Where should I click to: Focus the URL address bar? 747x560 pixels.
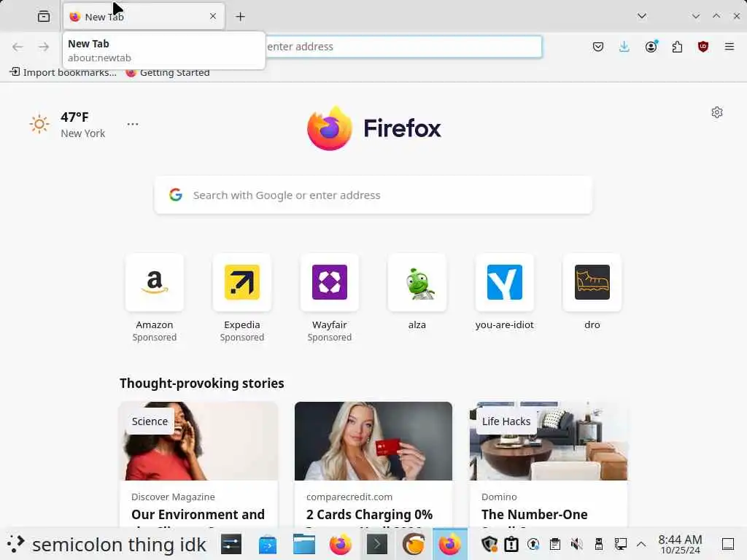[x=403, y=47]
